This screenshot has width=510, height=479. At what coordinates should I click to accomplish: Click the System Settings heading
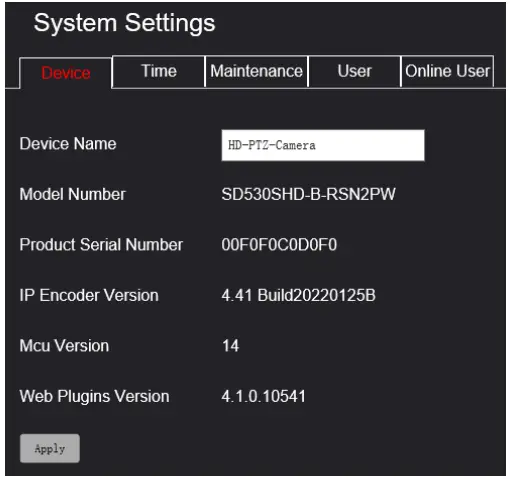click(x=125, y=23)
